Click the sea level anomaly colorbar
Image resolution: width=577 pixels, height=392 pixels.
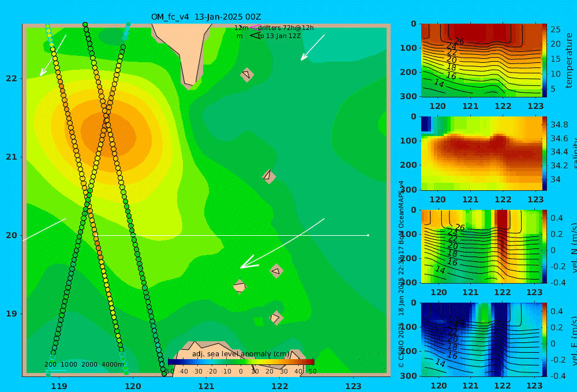[x=241, y=362]
